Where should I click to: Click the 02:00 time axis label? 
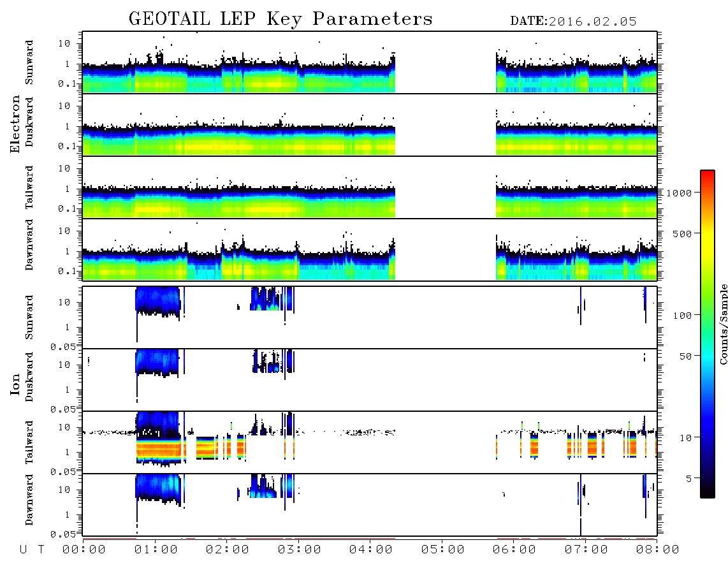(x=228, y=550)
